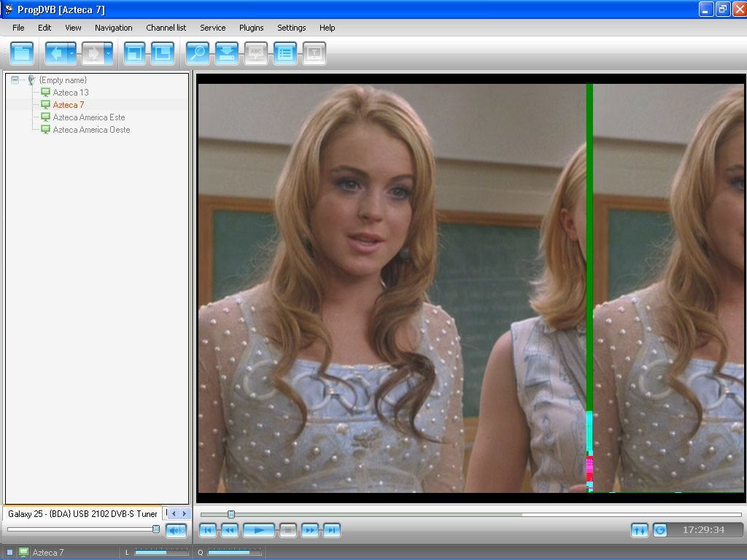Select the {Empty name} satellite entry
747x560 pixels.
(63, 80)
